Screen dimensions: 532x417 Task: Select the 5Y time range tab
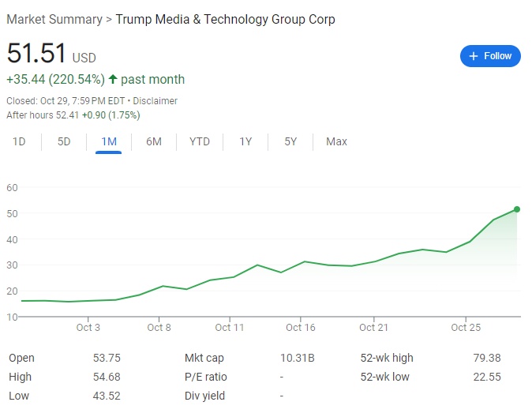290,142
